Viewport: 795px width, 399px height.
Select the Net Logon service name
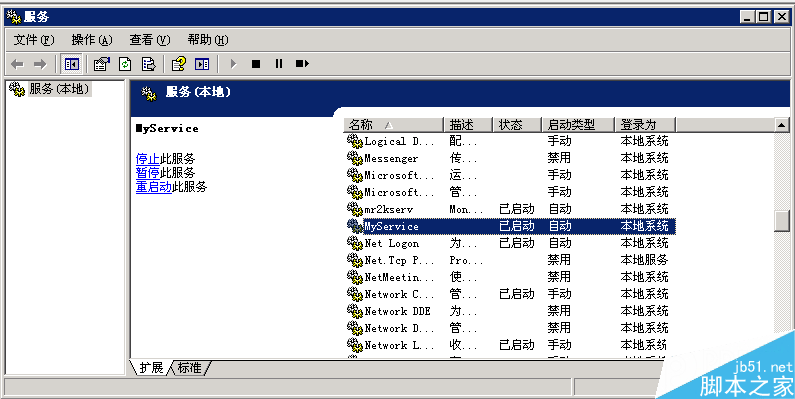click(x=392, y=243)
